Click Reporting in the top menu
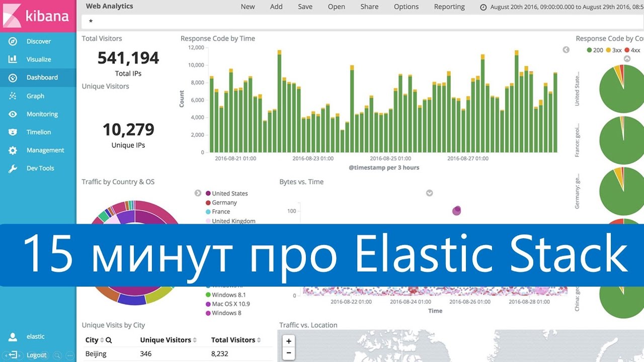Viewport: 644px width, 362px height. pos(449,7)
